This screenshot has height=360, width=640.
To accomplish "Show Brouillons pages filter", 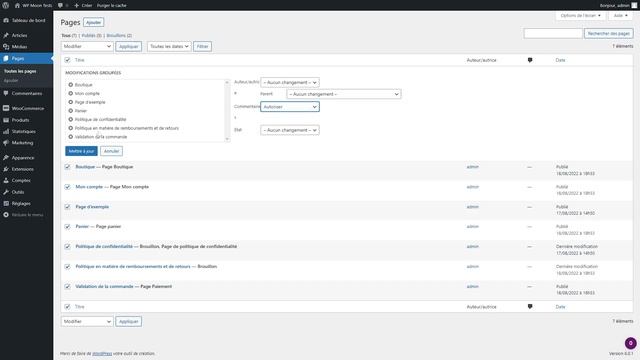I will pyautogui.click(x=116, y=36).
